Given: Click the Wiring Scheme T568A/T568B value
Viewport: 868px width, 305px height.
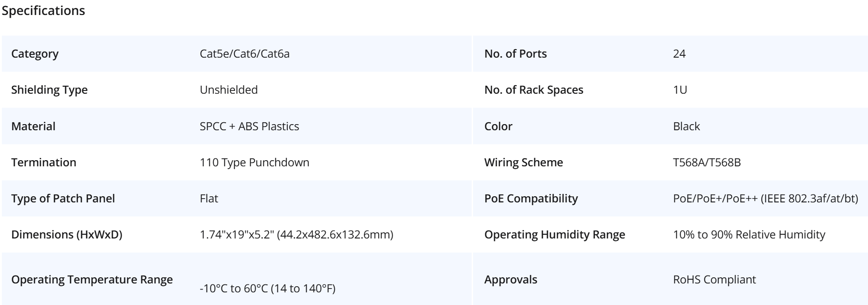Looking at the screenshot, I should tap(707, 163).
